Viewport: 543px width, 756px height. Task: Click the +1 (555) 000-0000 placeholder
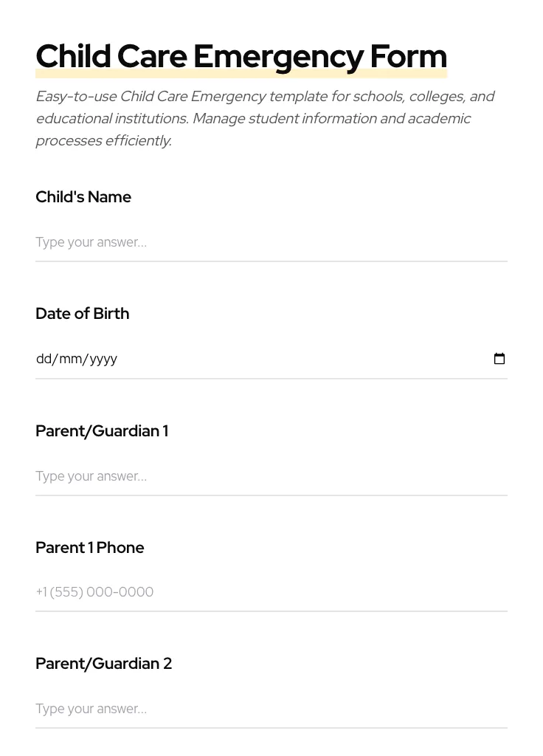[94, 592]
